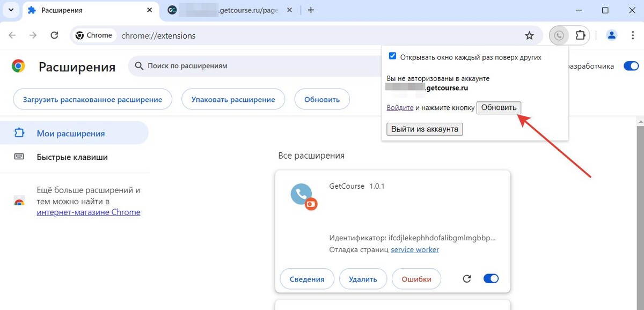The width and height of the screenshot is (644, 310).
Task: Click the GetCourse extension phone logo
Action: click(304, 196)
